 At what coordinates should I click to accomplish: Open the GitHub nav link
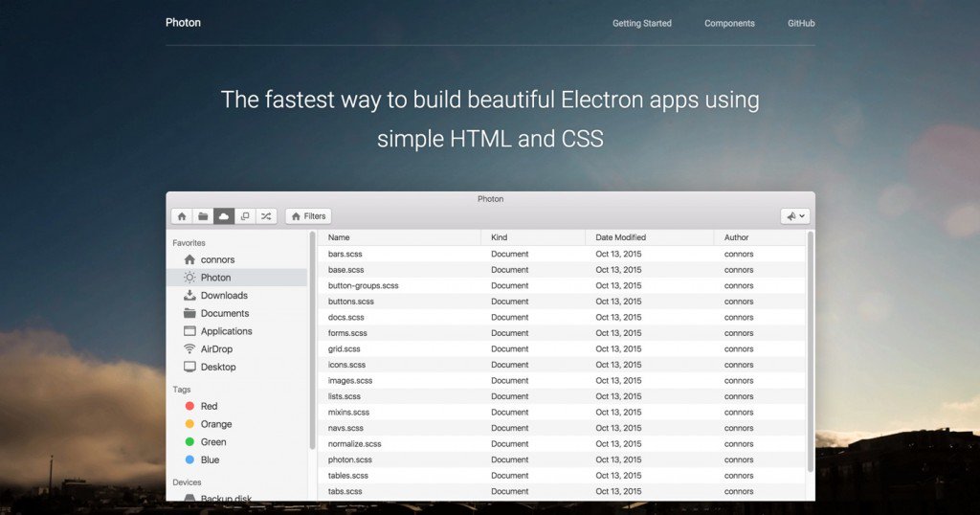[801, 23]
